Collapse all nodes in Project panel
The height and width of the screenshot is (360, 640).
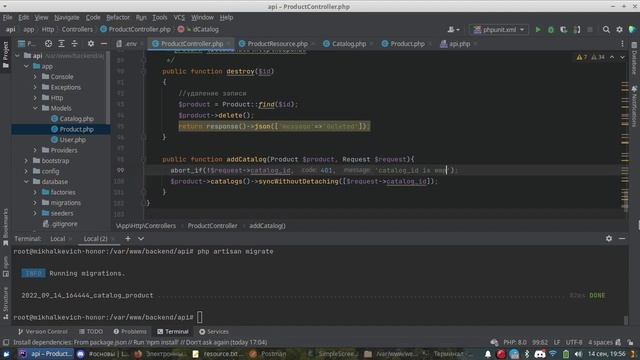pos(74,44)
